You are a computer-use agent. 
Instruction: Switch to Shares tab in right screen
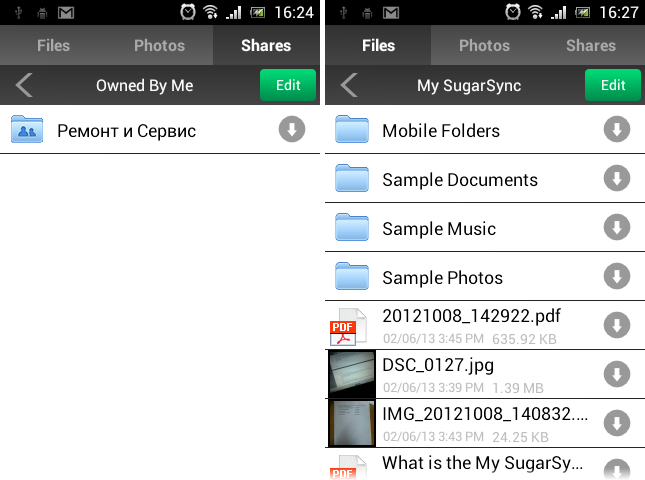pyautogui.click(x=591, y=45)
